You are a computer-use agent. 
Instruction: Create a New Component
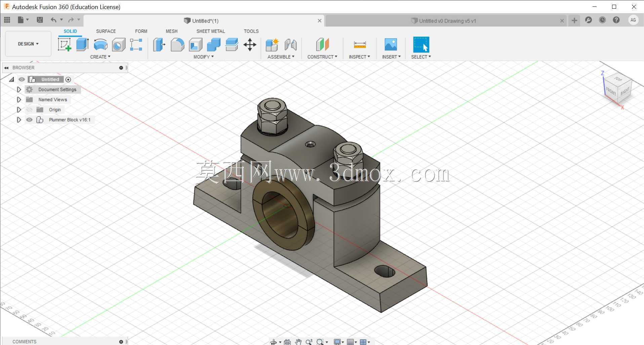tap(272, 44)
